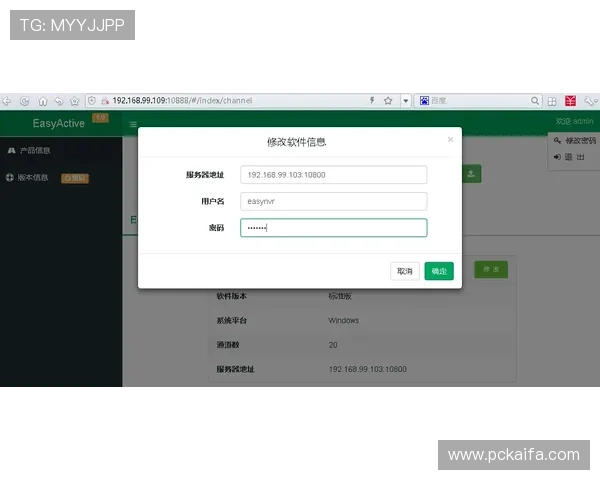600x480 pixels.
Task: Open the browser apps grid icon
Action: [552, 101]
